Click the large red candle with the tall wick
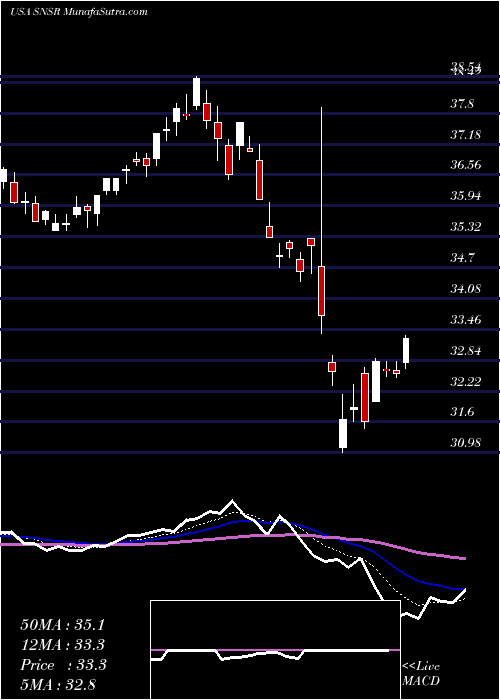 321,291
